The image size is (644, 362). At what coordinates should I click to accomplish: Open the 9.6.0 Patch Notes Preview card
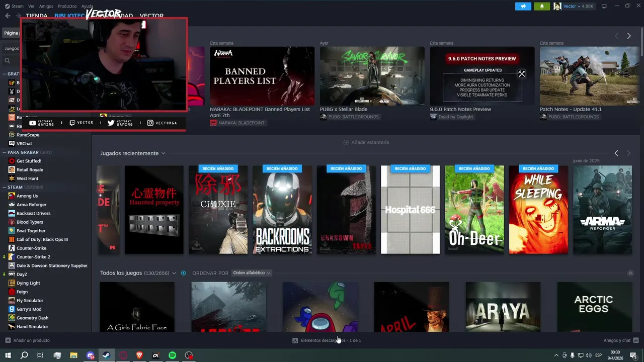pos(482,76)
